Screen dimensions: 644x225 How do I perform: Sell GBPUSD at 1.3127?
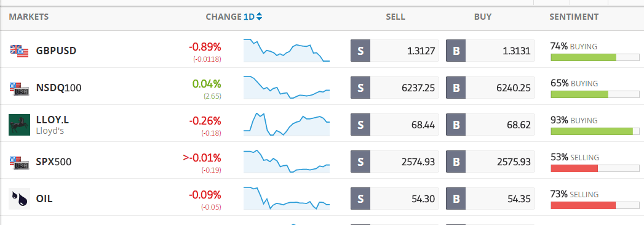[395, 51]
